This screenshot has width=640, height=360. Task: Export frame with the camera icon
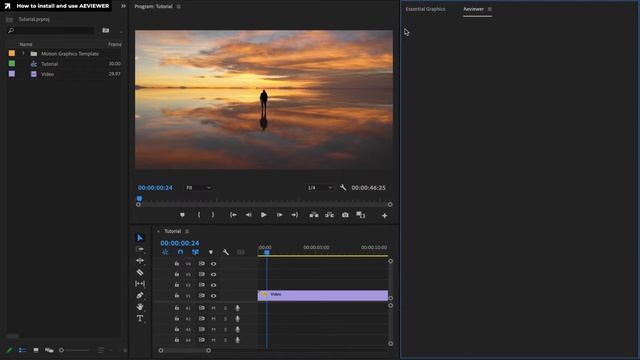pyautogui.click(x=345, y=215)
